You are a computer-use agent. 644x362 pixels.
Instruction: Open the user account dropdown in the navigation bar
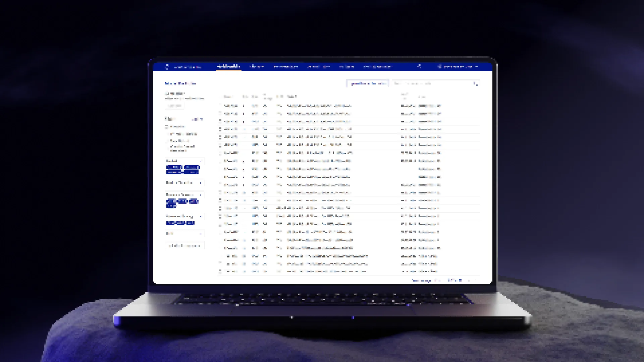point(476,67)
